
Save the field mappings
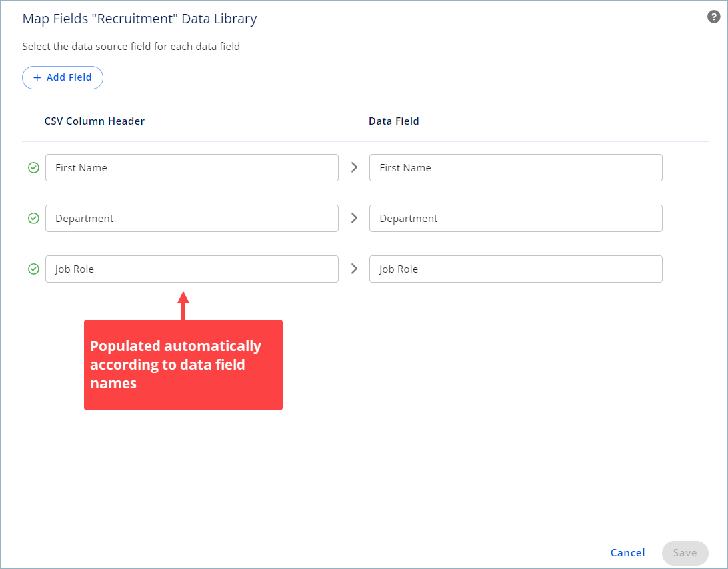(x=685, y=553)
